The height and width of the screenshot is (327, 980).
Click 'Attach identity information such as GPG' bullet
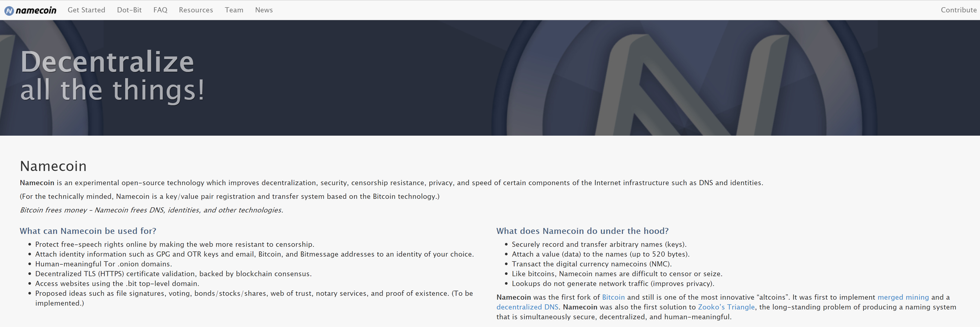(254, 254)
